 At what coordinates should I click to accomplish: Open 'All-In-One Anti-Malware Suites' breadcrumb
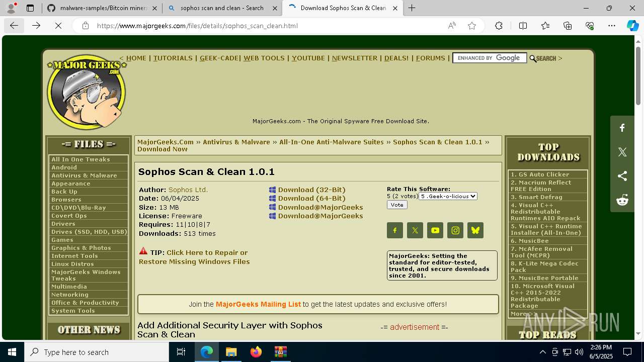(x=332, y=142)
